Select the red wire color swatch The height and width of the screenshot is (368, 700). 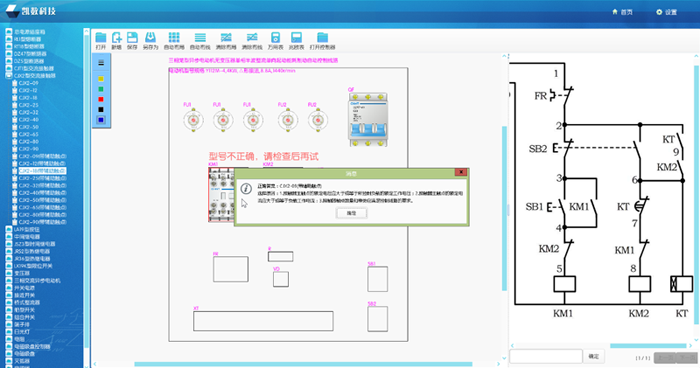point(101,99)
